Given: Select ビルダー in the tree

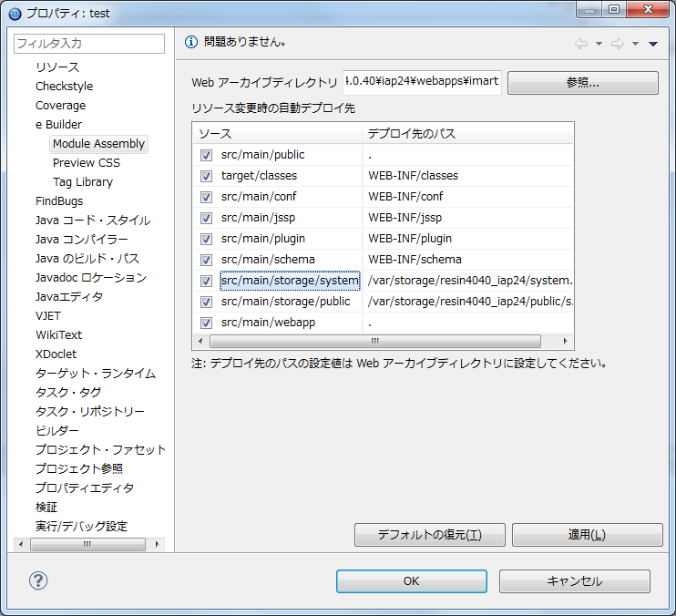Looking at the screenshot, I should coord(56,431).
